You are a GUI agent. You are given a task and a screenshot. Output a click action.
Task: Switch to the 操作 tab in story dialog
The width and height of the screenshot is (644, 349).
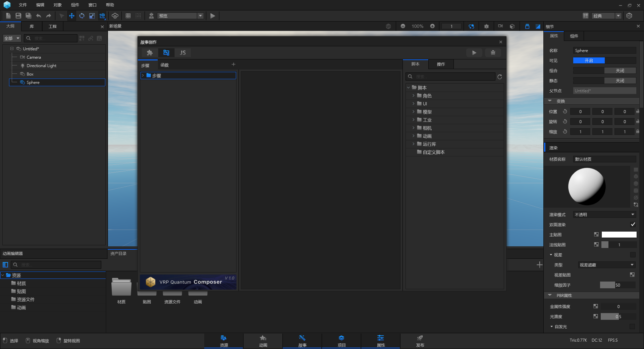pos(441,64)
